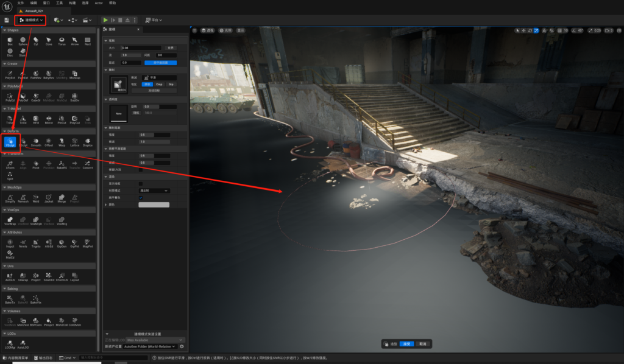Screen dimensions: 624x364
Task: Choose the Remesh tool in MeshOps
Action: coord(23,197)
